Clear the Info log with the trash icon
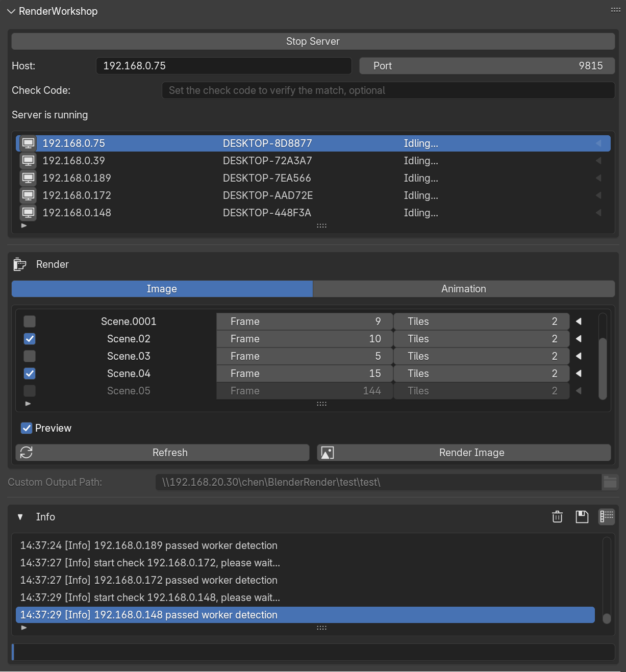Image resolution: width=626 pixels, height=672 pixels. [x=557, y=516]
